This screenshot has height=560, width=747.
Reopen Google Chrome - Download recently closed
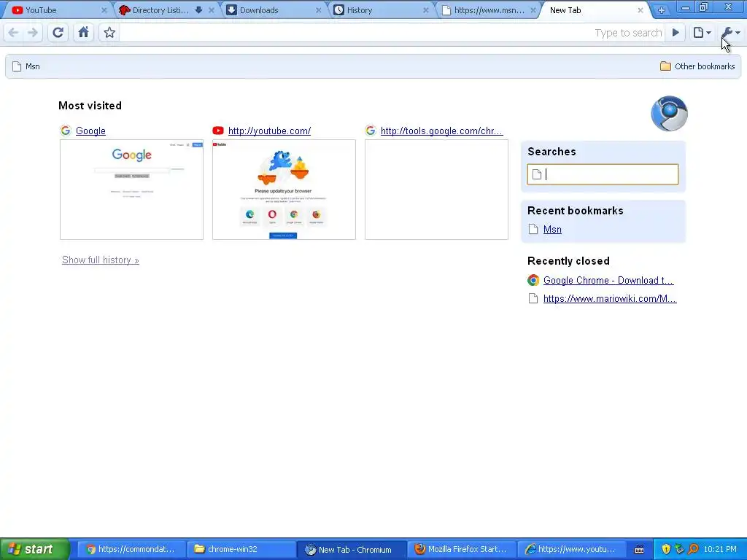(608, 281)
